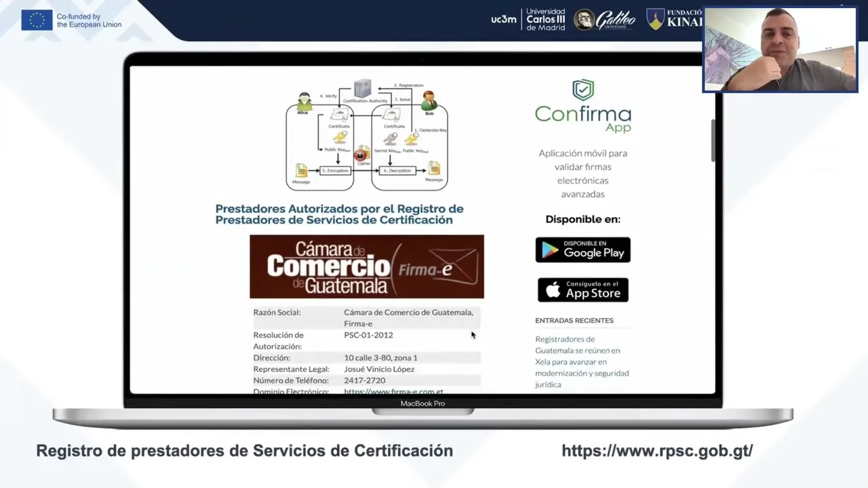Viewport: 868px width, 488px height.
Task: Click the speaker webcam video thumbnail
Action: [x=780, y=49]
